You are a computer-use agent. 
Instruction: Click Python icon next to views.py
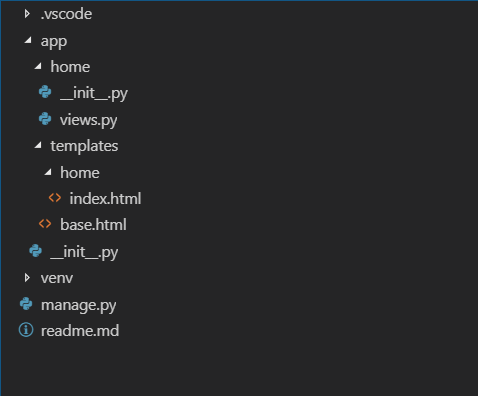click(45, 119)
